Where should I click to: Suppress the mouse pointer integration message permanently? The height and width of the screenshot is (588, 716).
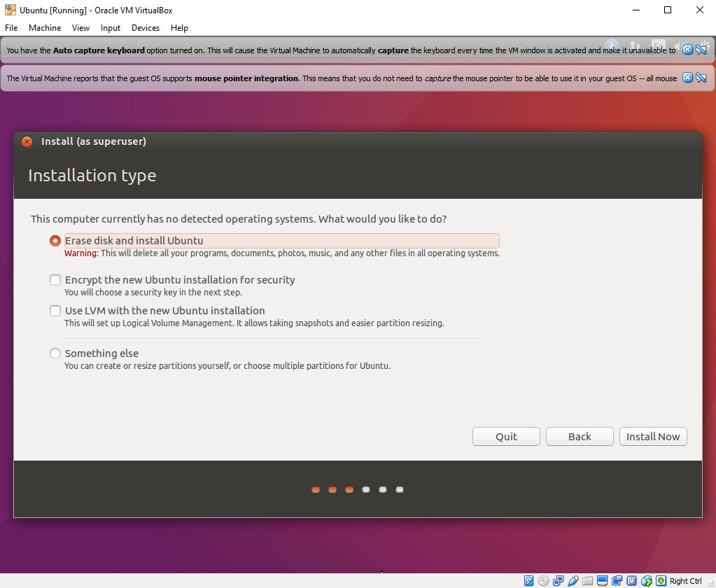[701, 78]
